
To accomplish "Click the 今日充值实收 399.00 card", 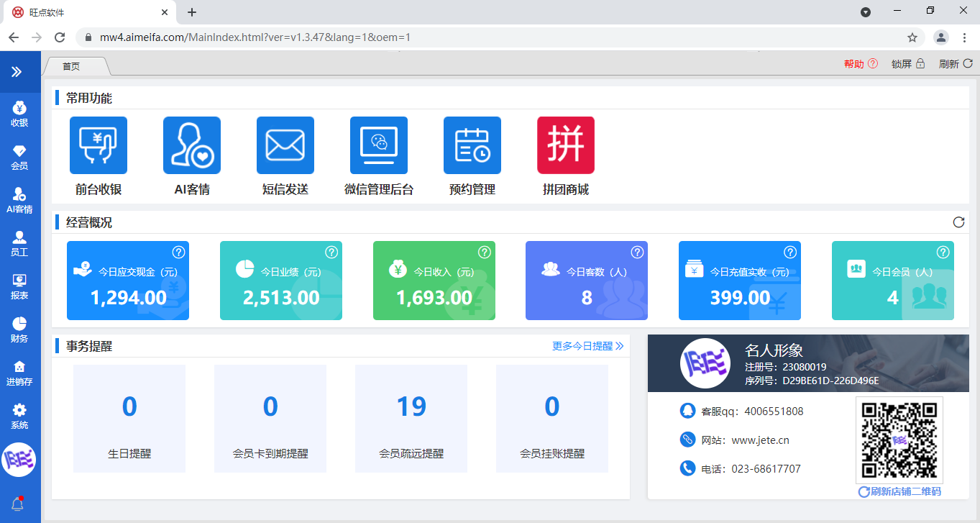I will click(x=740, y=281).
